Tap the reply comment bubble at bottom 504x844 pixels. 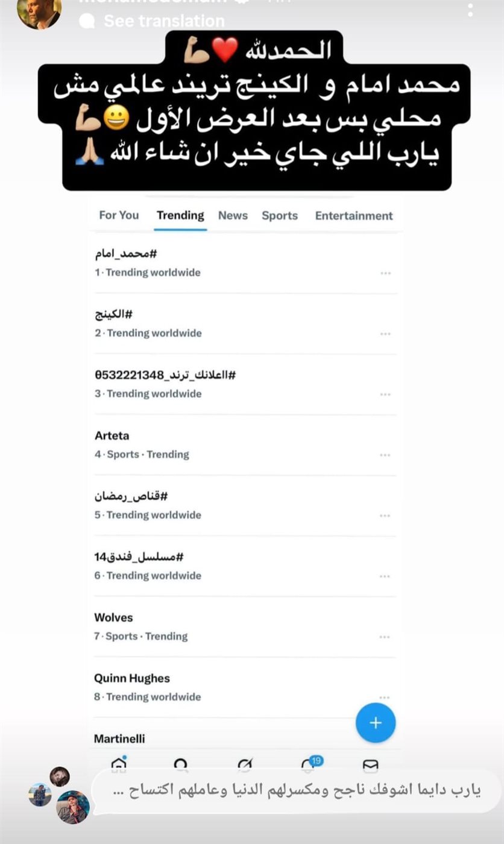295,791
